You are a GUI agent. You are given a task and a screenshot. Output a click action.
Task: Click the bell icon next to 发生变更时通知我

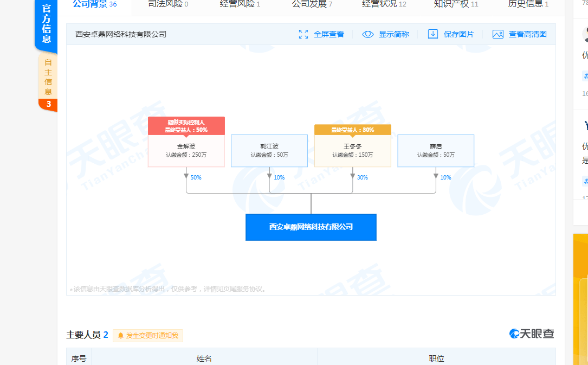[120, 336]
